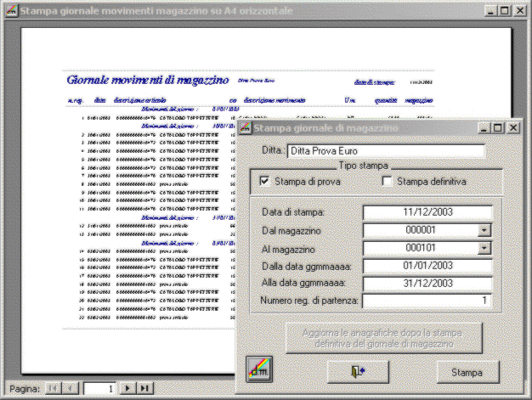Open the Dal magazzino dropdown arrow

[x=484, y=230]
